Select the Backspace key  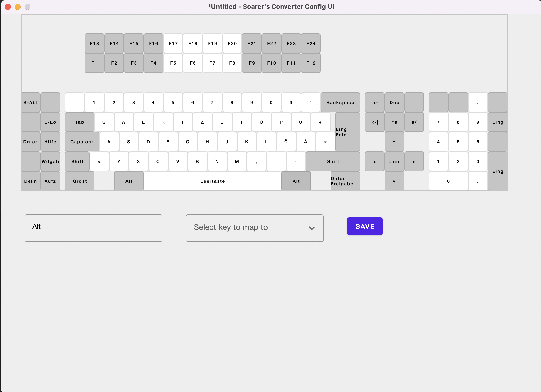[340, 103]
